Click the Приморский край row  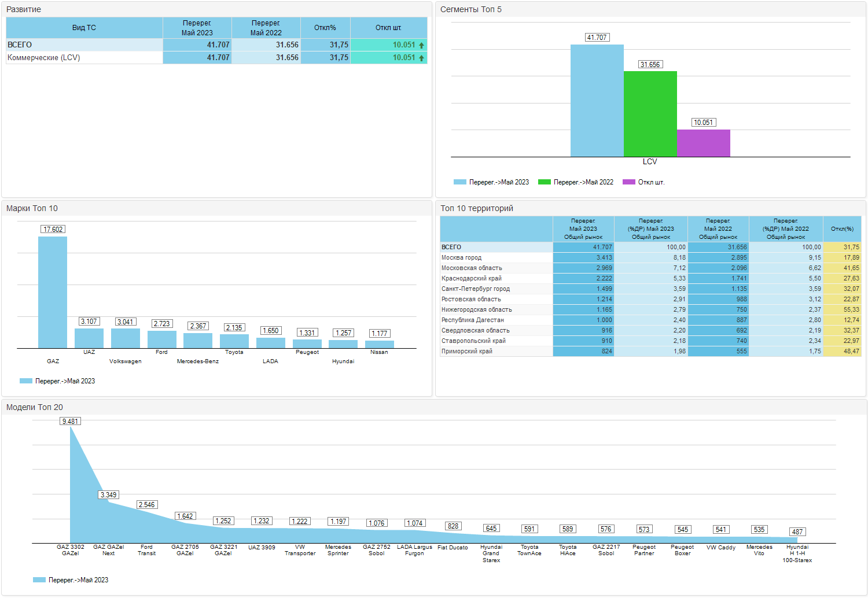coord(650,351)
